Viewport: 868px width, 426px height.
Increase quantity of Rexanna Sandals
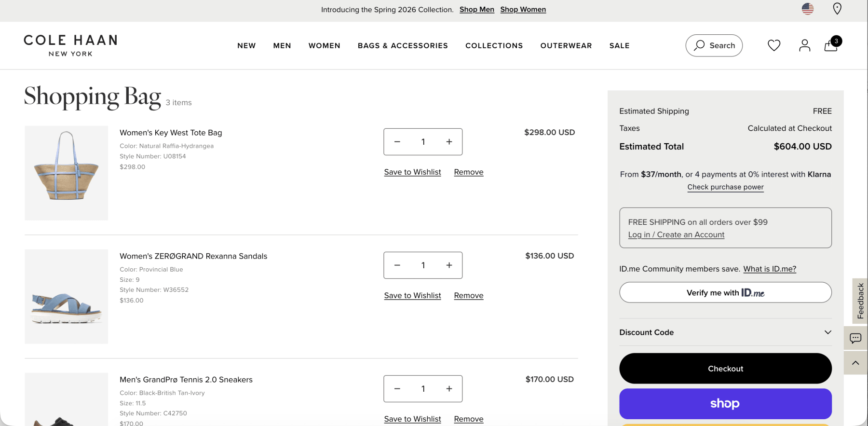pos(449,265)
